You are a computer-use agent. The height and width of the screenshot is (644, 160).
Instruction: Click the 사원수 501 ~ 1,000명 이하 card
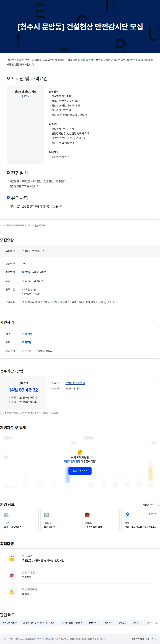pos(19,520)
